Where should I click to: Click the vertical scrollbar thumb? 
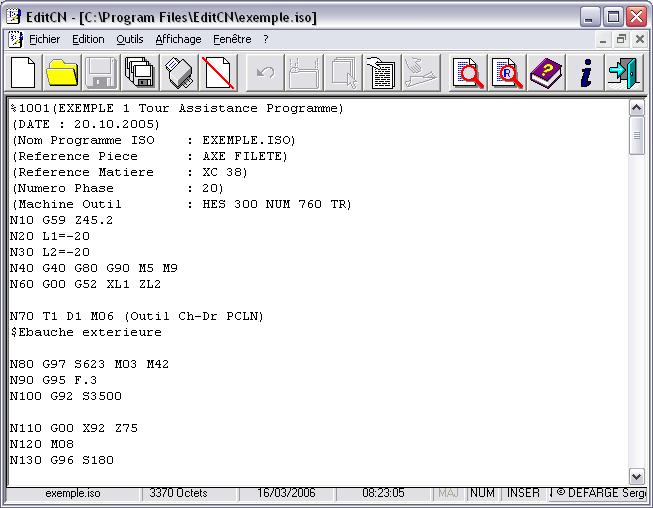[x=637, y=137]
